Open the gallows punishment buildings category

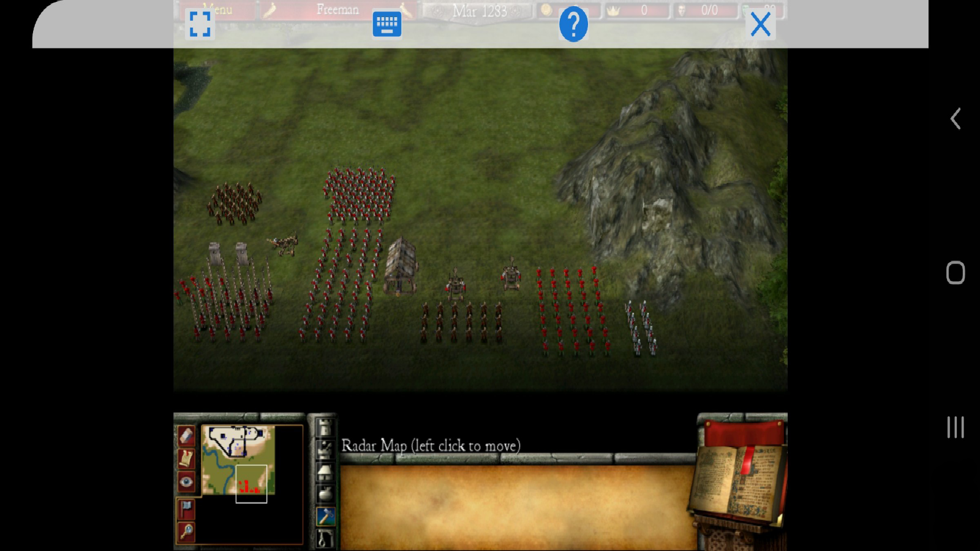pyautogui.click(x=325, y=538)
